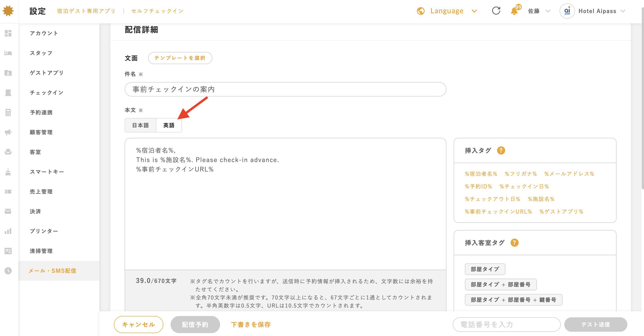Open help for 挿入タグ question icon
644x336 pixels.
pyautogui.click(x=501, y=150)
